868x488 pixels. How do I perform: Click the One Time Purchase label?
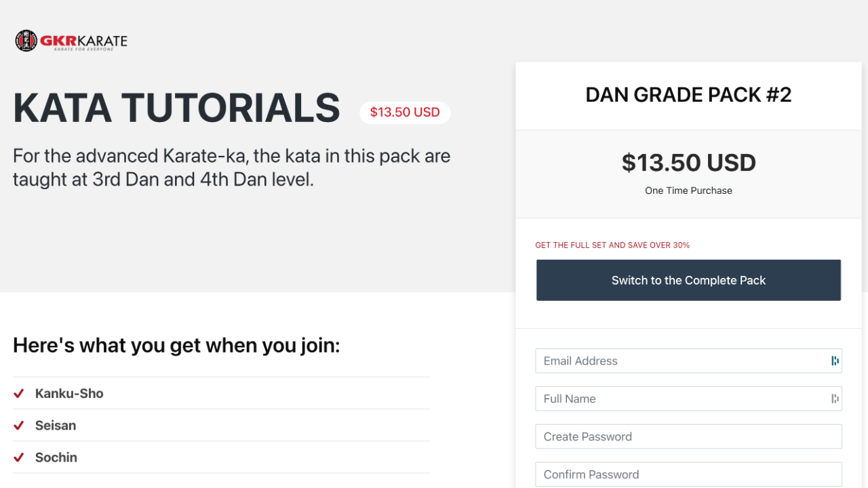pyautogui.click(x=688, y=190)
